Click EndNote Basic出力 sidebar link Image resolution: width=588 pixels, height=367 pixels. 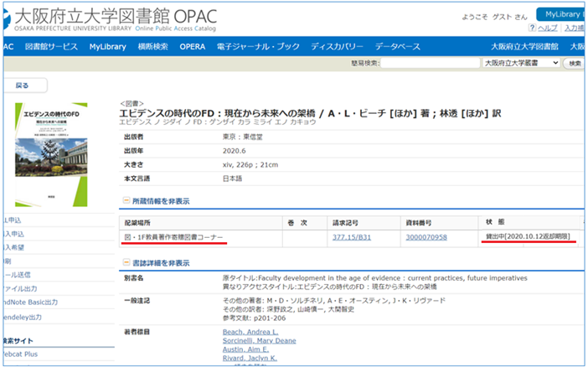pos(30,302)
